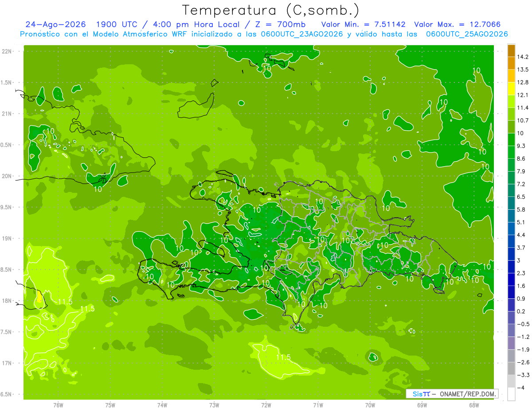The height and width of the screenshot is (411, 532).
Task: Click the 'Temperatura (C,somb.)' map title
Action: (271, 10)
